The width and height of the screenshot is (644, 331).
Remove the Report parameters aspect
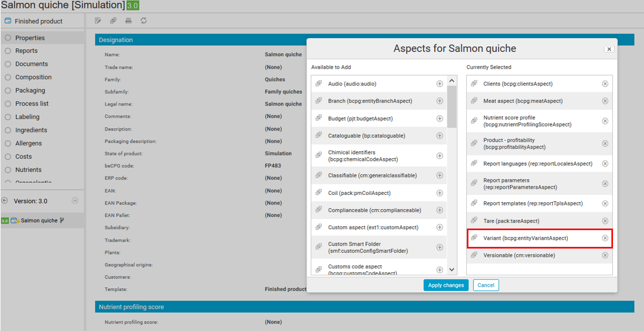pos(605,184)
